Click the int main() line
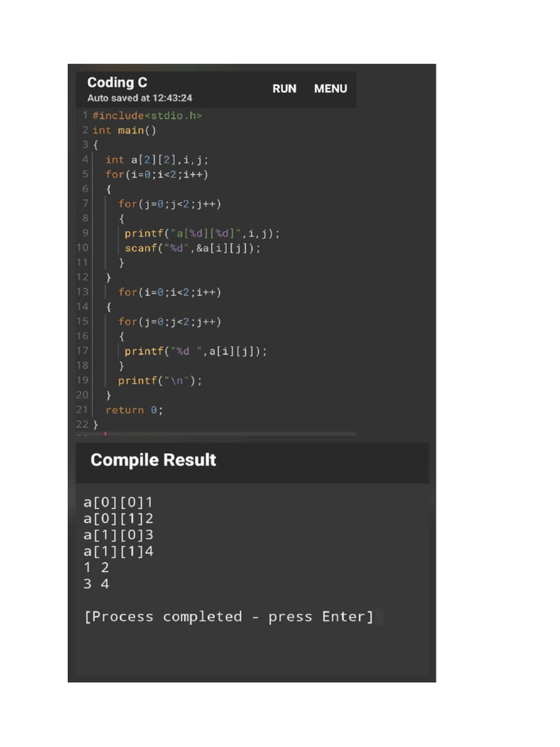560x747 pixels. [124, 131]
